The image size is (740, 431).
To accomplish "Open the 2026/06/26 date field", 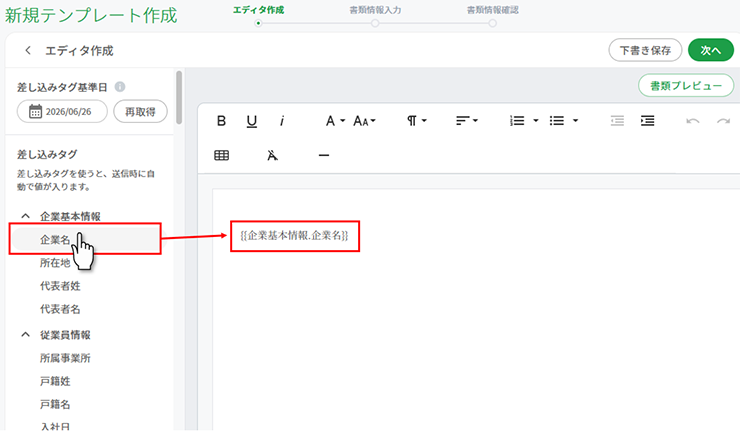I will tap(62, 112).
